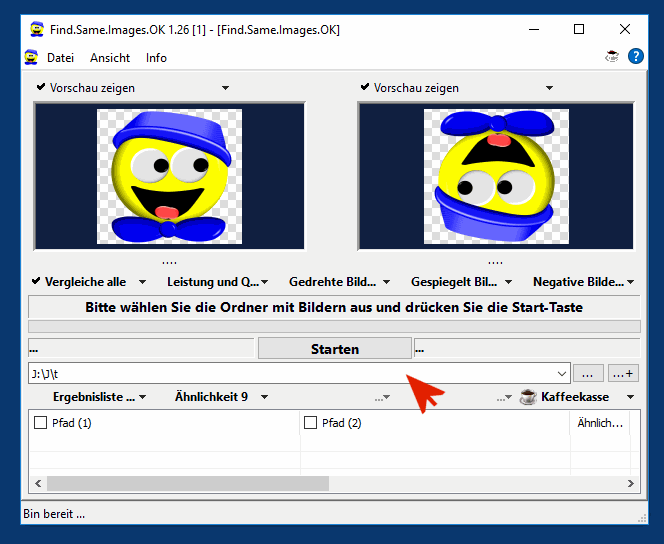Open the Kaffeekasse dropdown menu
664x544 pixels.
coord(631,397)
